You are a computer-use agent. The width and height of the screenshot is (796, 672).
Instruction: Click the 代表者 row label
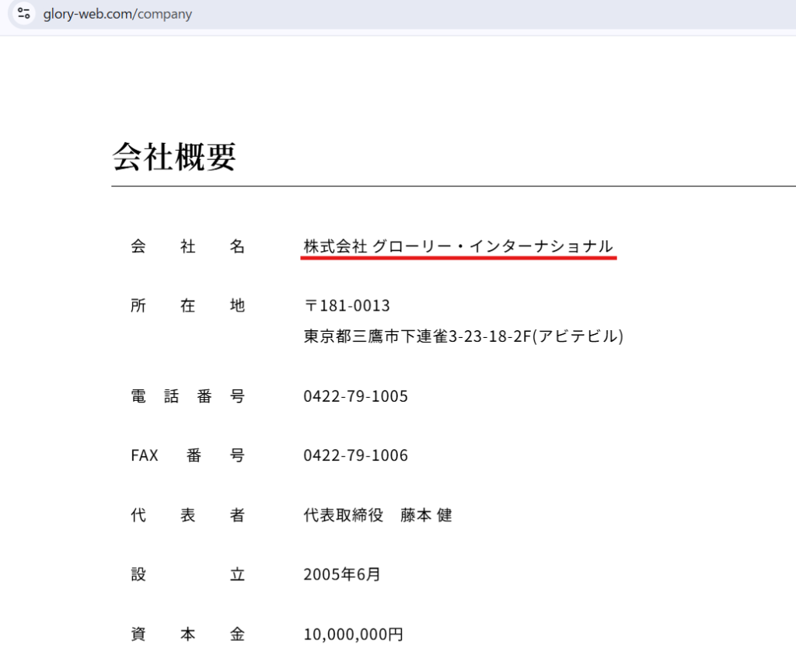[187, 515]
